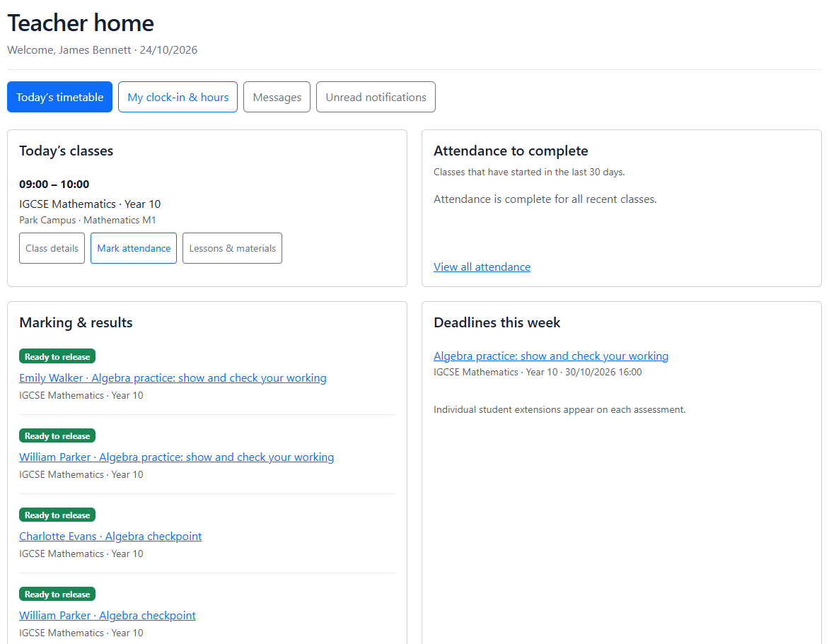Click the Park Campus · Mathematics M1 text
Screen dimensions: 829x644
point(88,221)
